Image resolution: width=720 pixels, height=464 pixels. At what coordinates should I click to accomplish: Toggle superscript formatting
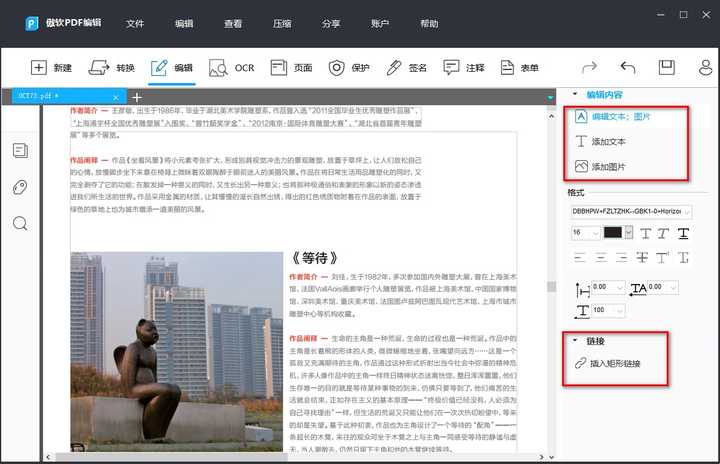pyautogui.click(x=663, y=257)
